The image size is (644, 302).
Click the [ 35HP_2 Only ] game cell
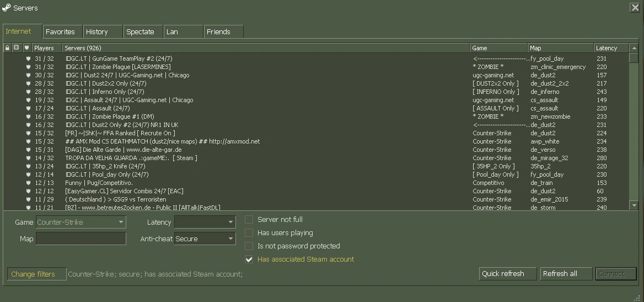493,166
